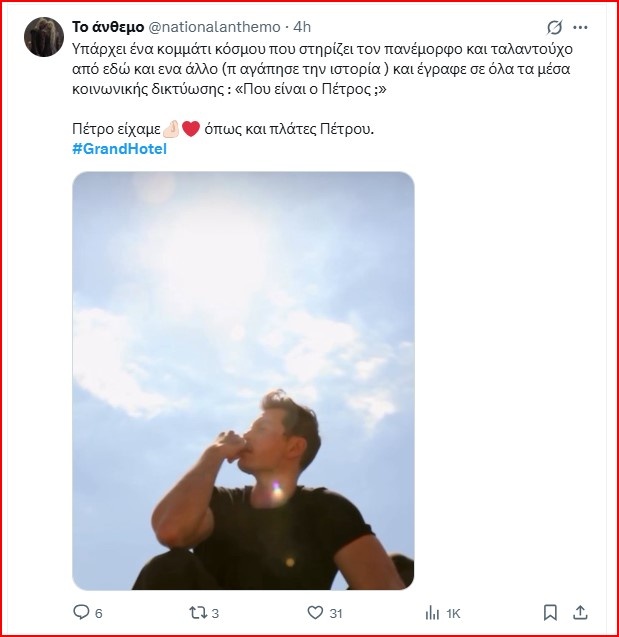The image size is (619, 637).
Task: Click the reply speech-bubble icon
Action: coord(81,612)
